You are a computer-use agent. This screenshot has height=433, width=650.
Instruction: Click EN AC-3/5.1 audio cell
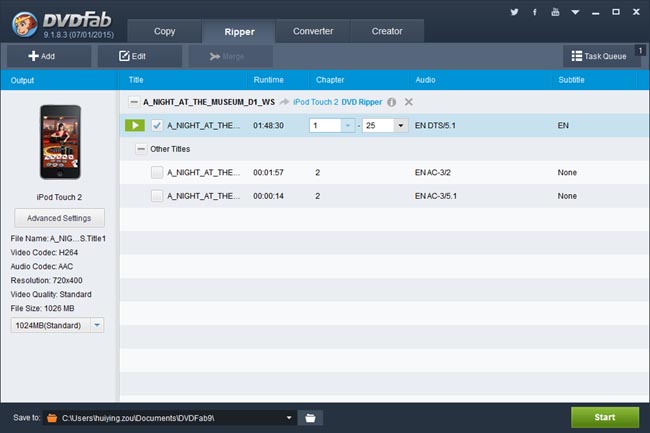tap(436, 196)
